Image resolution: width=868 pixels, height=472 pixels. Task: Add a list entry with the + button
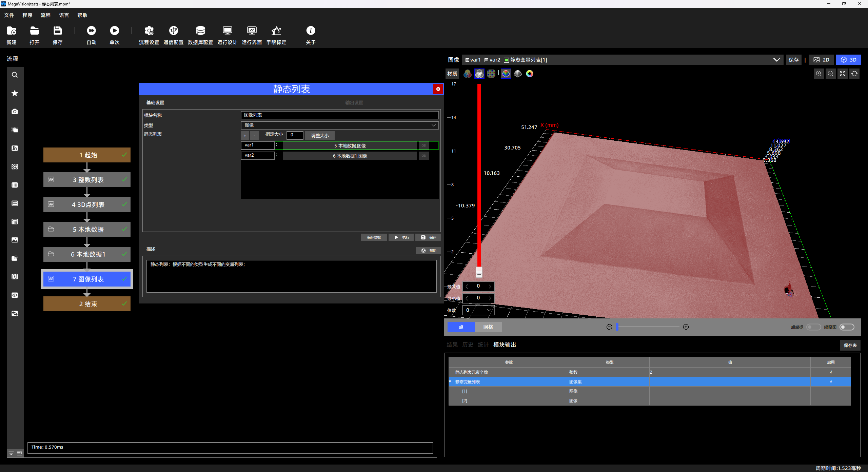(245, 136)
